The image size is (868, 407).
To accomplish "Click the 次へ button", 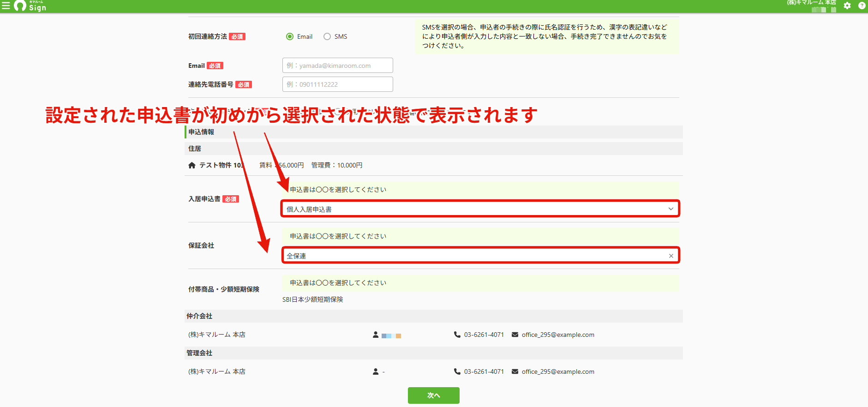I will (x=434, y=395).
